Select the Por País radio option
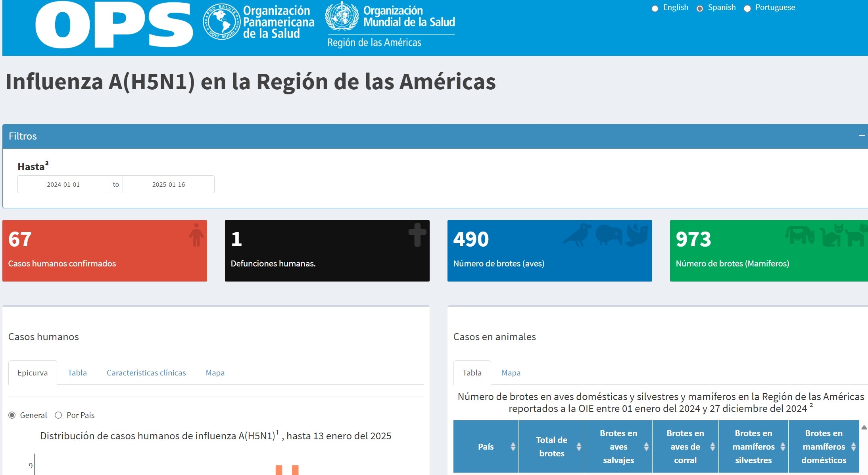The height and width of the screenshot is (475, 868). coord(58,415)
